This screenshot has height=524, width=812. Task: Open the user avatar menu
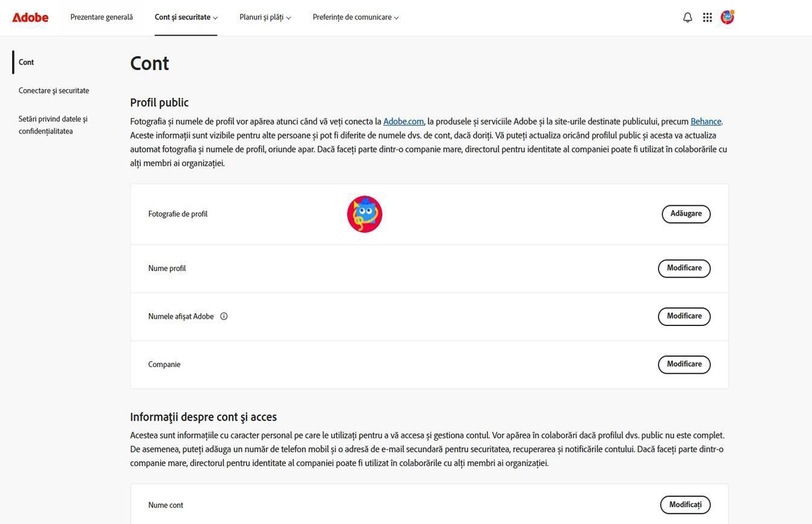727,17
